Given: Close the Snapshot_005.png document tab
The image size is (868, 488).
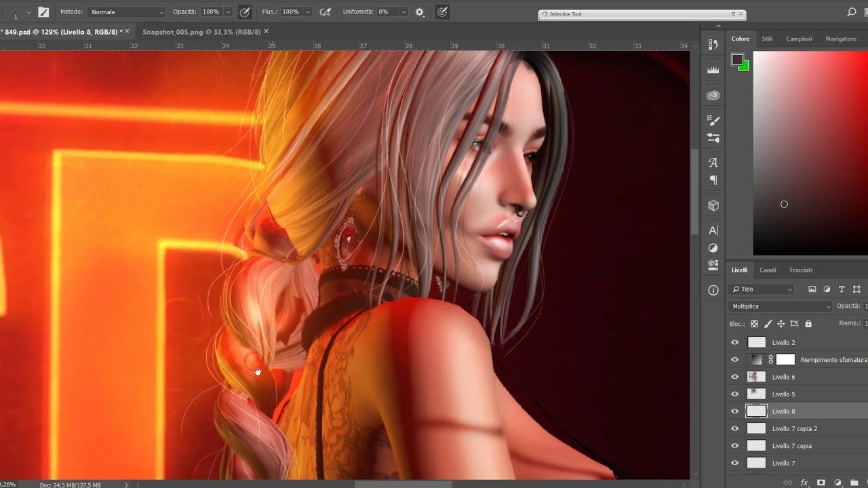Looking at the screenshot, I should coord(267,31).
